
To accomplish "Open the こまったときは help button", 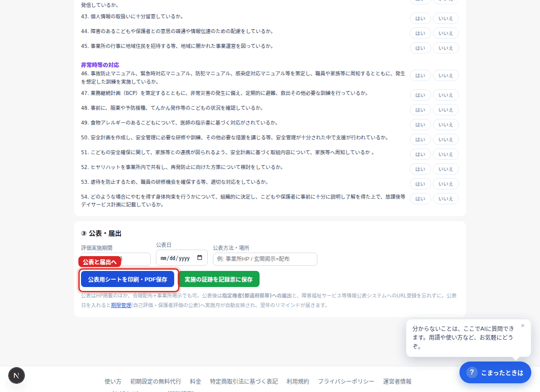I will [x=495, y=372].
